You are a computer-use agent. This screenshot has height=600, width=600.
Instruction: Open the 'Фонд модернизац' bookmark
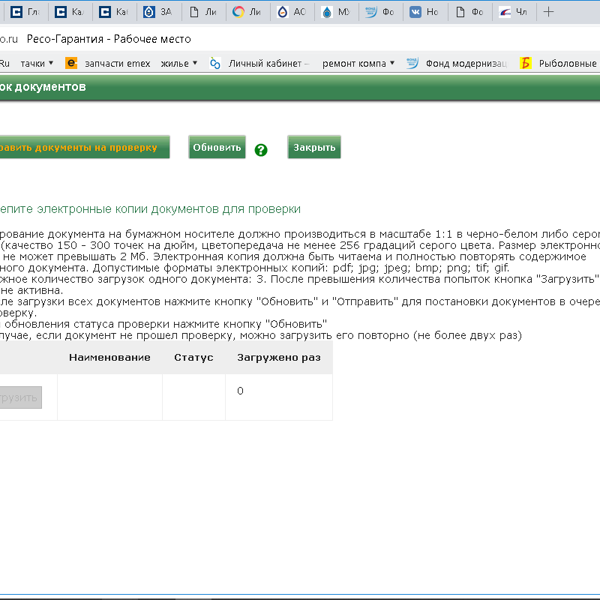466,64
